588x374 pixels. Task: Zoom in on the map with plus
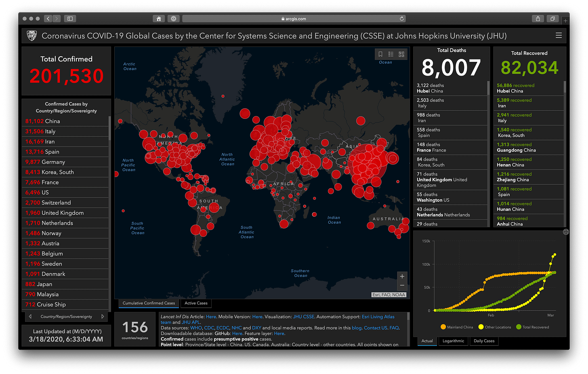point(402,276)
